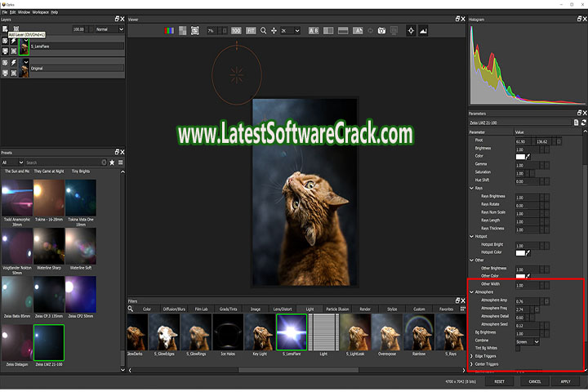The image size is (588, 392).
Task: Open the Workspace menu
Action: 39,12
